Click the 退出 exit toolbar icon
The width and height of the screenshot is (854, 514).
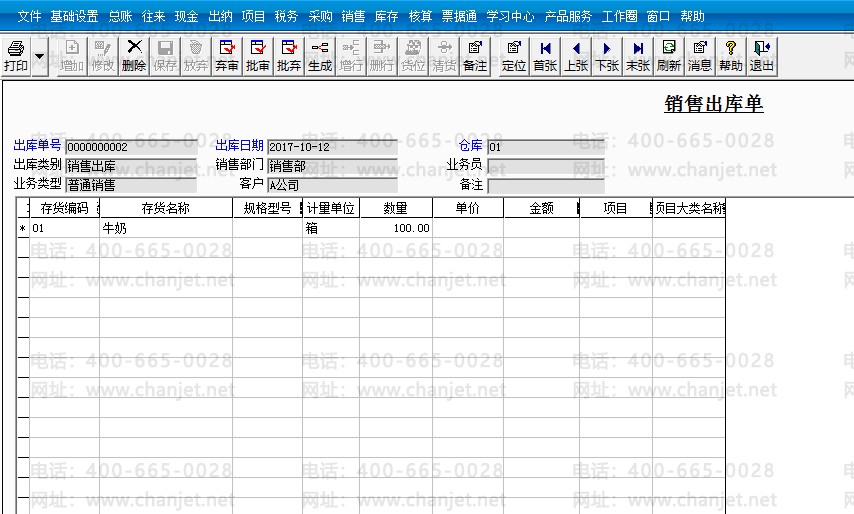(762, 57)
